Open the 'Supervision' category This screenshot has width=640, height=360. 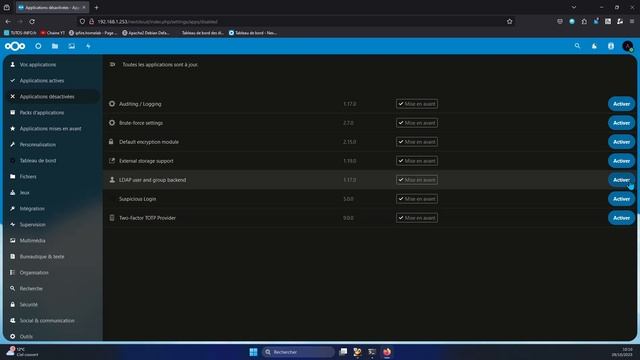point(52,224)
